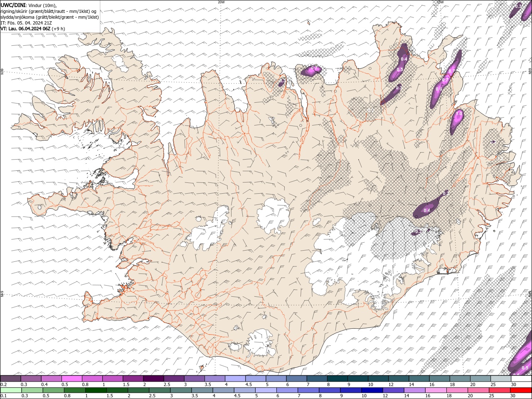
Task: Click the palest green 0.1–0.3 rain legend swatch
Action: tap(11, 390)
